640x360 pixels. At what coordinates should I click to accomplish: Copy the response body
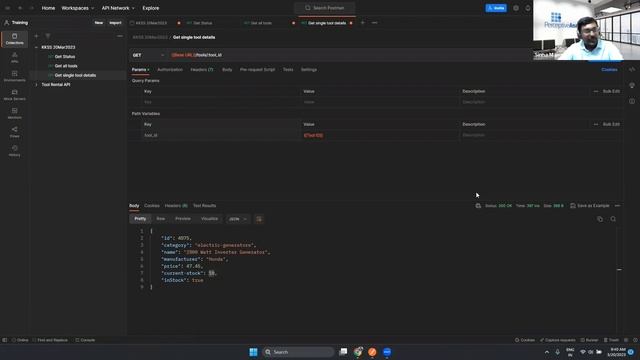click(600, 219)
